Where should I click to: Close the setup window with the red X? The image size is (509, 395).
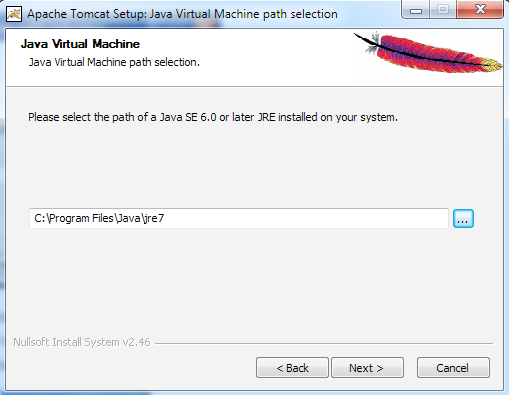480,10
